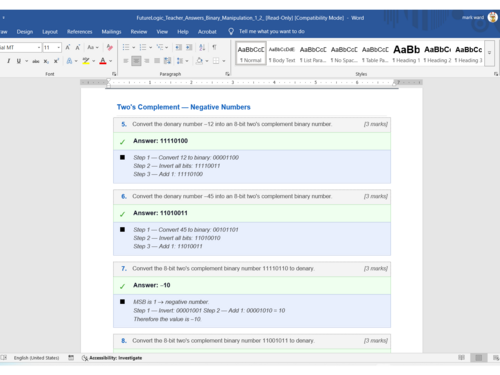The height and width of the screenshot is (375, 500).
Task: Open the mark ward account picture
Action: pyautogui.click(x=492, y=17)
